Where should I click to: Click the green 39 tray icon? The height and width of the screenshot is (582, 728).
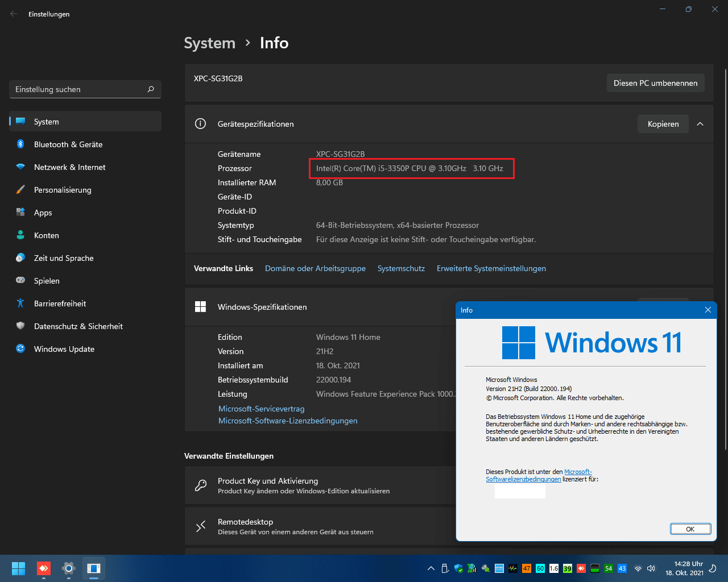[568, 568]
